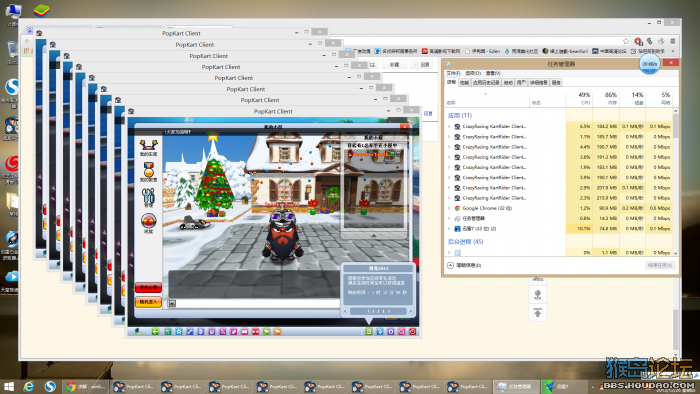Click the green chat bubble toolbar icon
700x394 pixels.
point(267,332)
